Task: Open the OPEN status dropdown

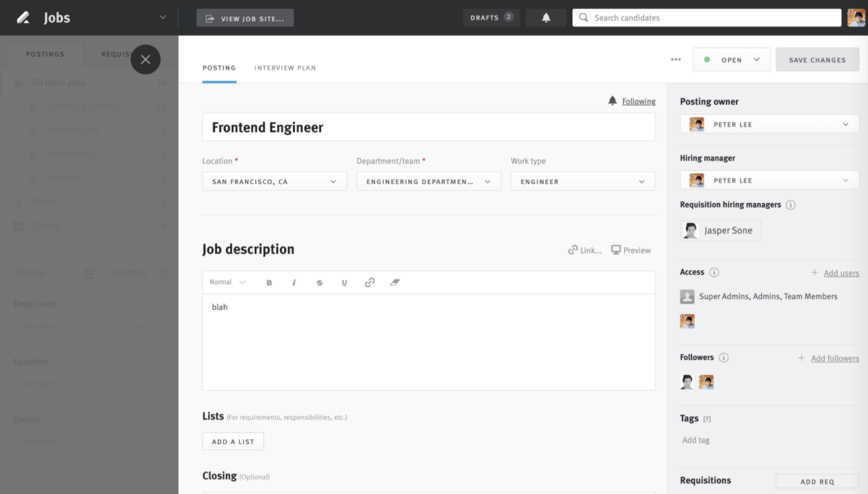Action: (731, 60)
